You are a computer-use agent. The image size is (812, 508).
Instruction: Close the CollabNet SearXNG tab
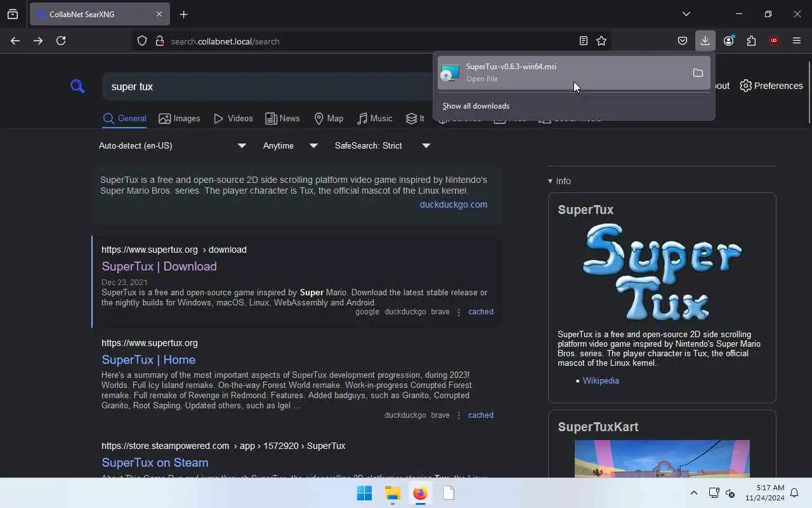(159, 14)
